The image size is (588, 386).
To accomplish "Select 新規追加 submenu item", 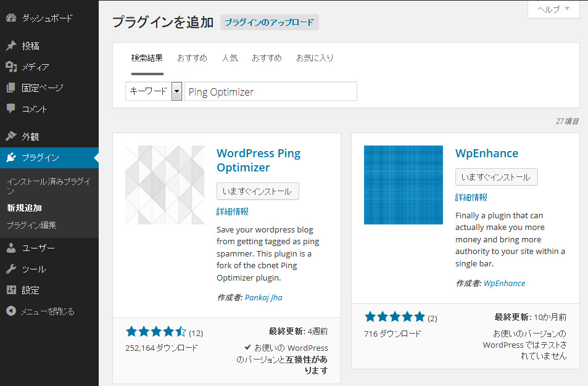I will 25,208.
